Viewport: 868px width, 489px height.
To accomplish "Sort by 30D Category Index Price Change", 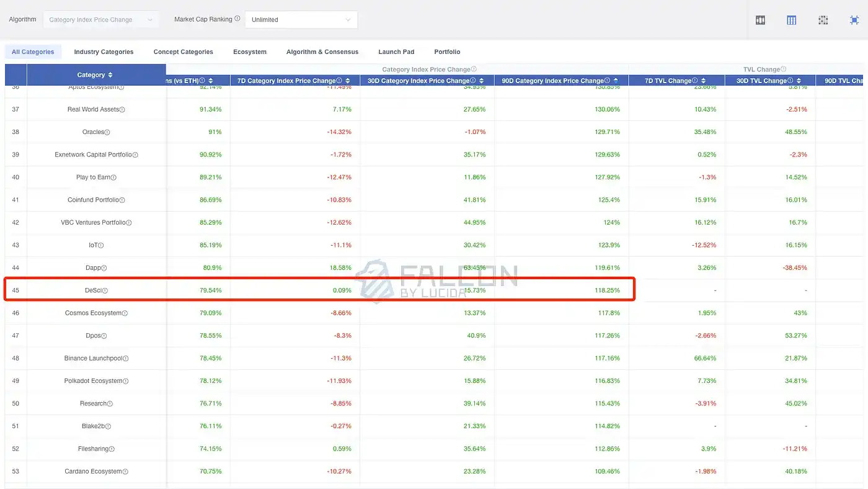I will click(482, 81).
